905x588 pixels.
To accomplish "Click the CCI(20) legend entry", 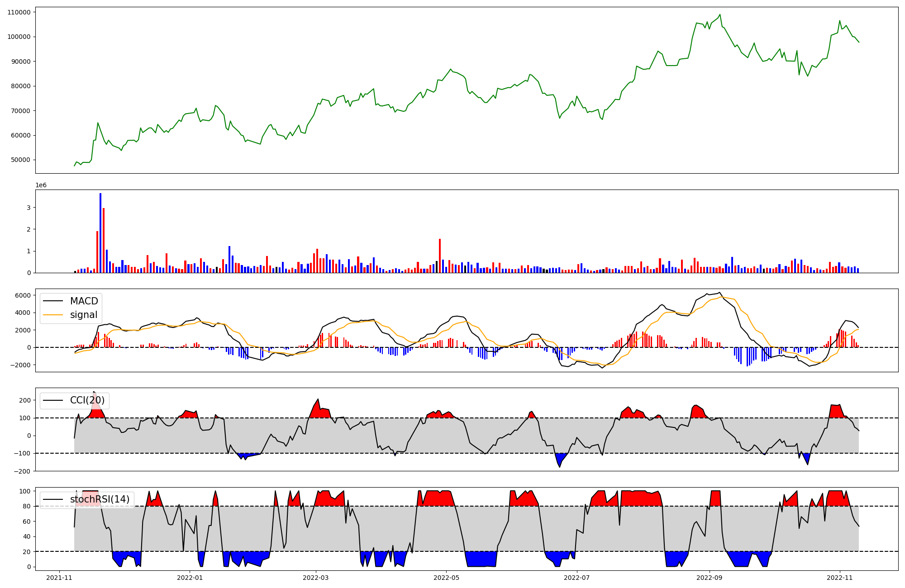I will click(87, 400).
